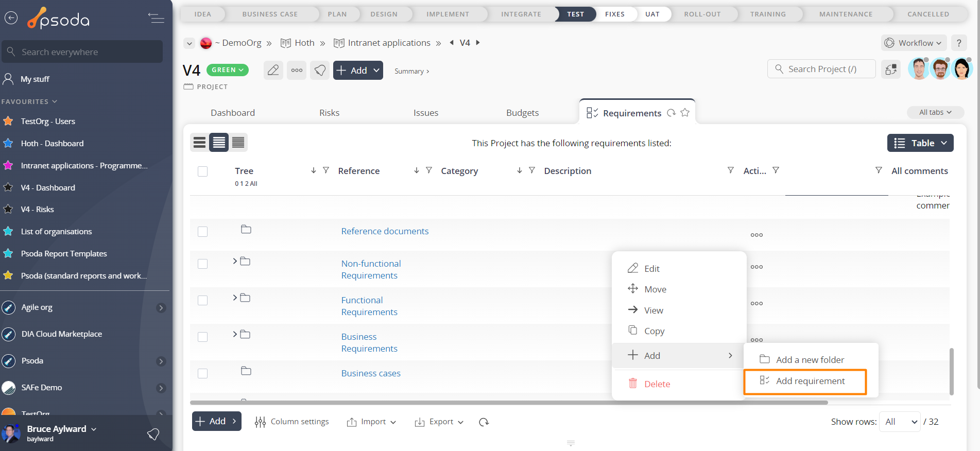Tick the checkbox for Business cases row

click(x=203, y=373)
